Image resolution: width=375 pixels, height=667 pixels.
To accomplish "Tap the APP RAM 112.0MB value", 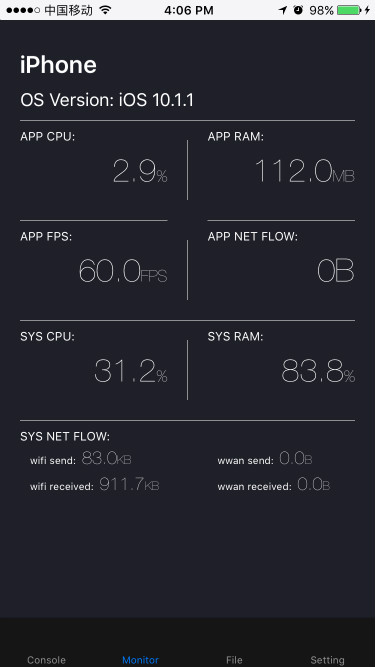I will (305, 172).
